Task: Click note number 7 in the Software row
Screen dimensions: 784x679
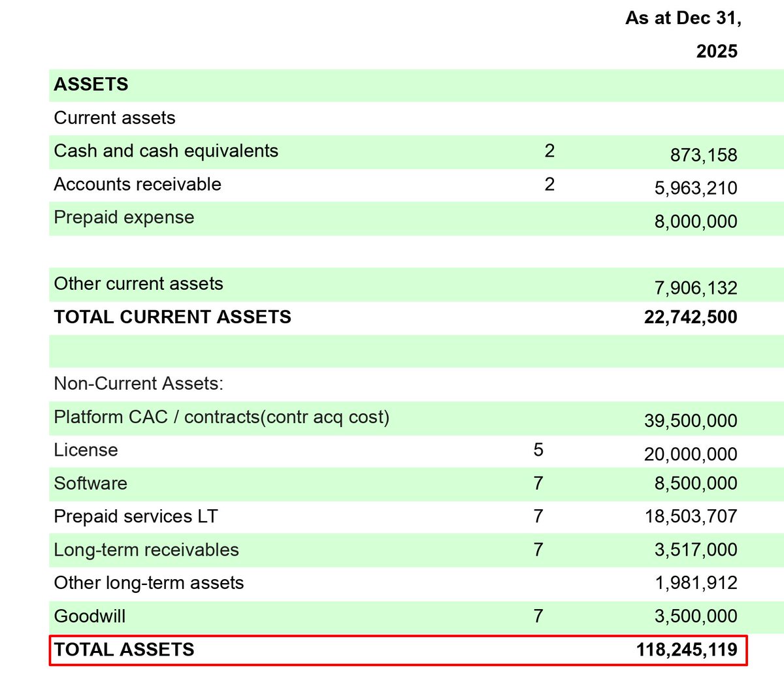Action: click(538, 483)
